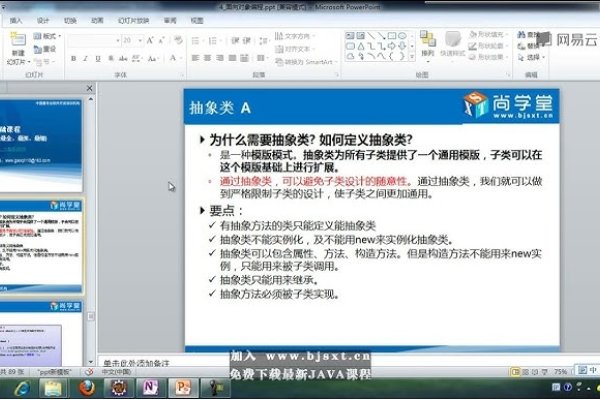The height and width of the screenshot is (400, 600).
Task: Open the font name combo box dropdown
Action: tap(118, 41)
